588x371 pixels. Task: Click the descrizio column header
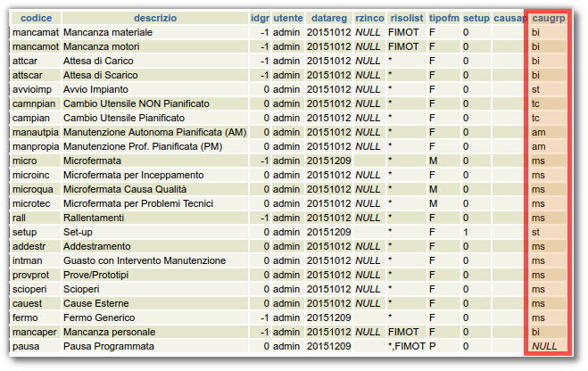click(x=155, y=18)
